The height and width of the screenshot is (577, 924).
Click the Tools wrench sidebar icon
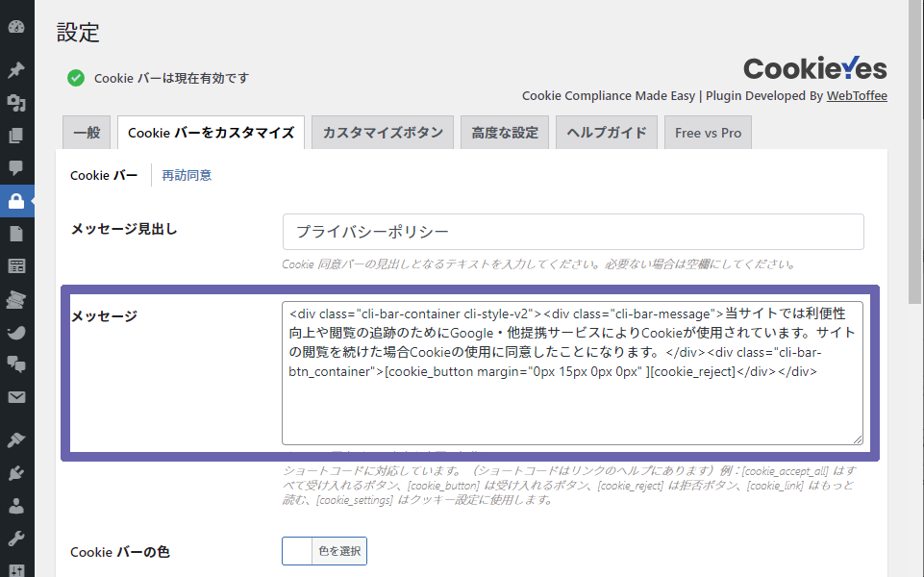(x=16, y=539)
